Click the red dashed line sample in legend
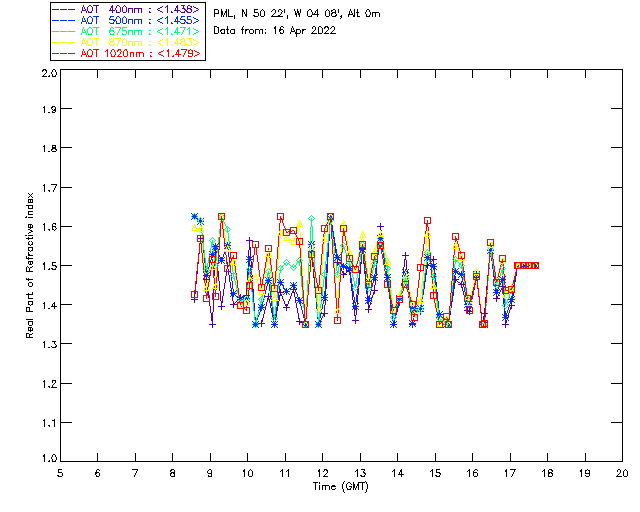This screenshot has width=640, height=512. tap(64, 53)
